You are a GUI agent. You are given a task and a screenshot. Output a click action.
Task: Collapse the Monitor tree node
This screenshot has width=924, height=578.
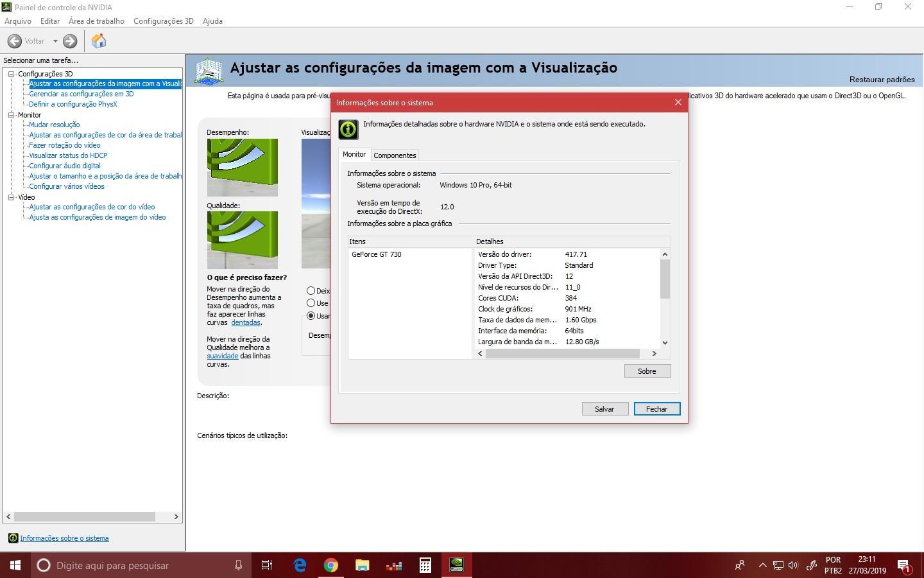(x=11, y=115)
